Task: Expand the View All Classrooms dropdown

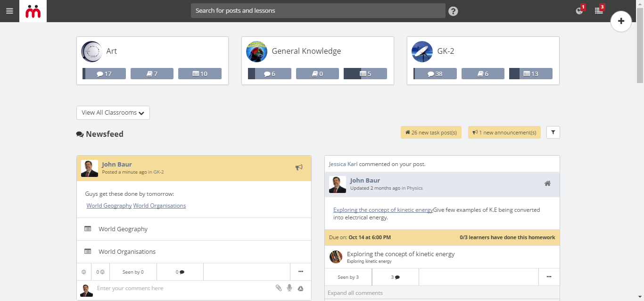Action: tap(113, 113)
